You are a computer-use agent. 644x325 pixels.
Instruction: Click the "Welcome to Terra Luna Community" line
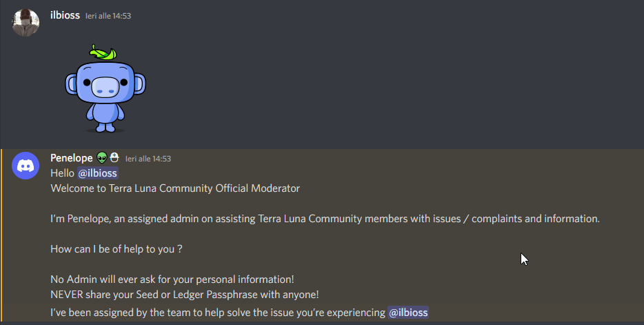tap(175, 188)
